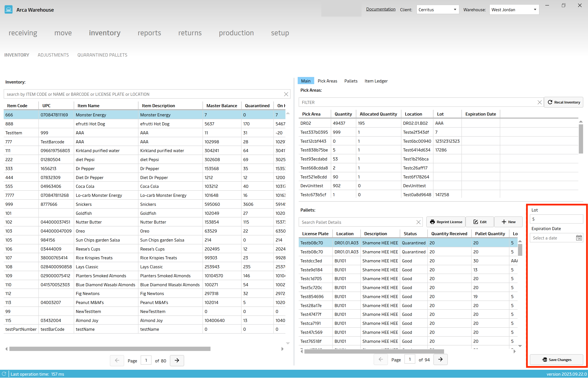Click the pallets page number field
The height and width of the screenshot is (392, 588).
(410, 359)
